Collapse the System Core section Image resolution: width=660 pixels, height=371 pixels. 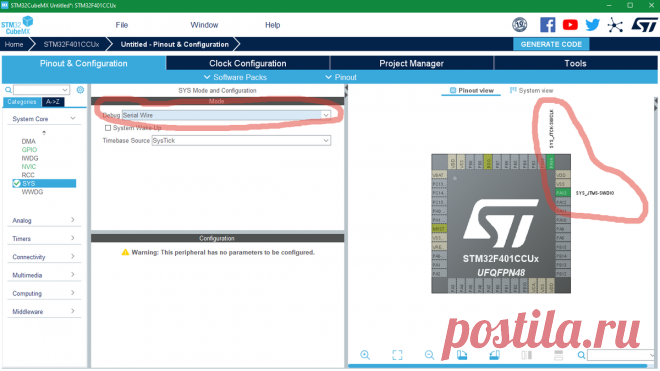tap(73, 118)
